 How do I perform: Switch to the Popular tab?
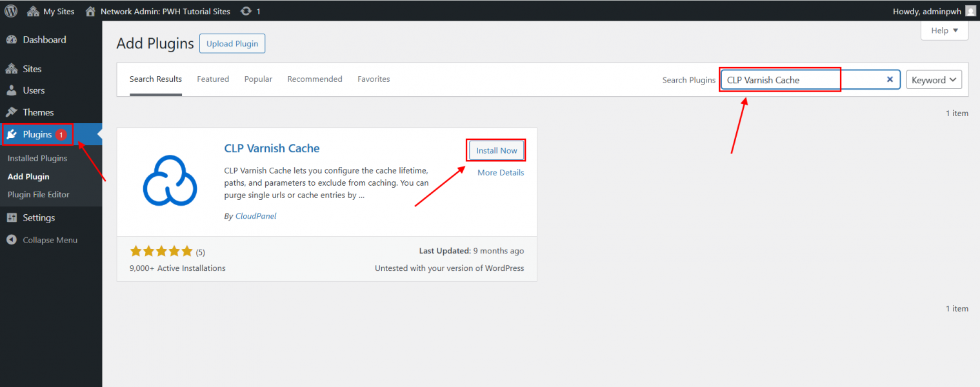click(x=258, y=79)
